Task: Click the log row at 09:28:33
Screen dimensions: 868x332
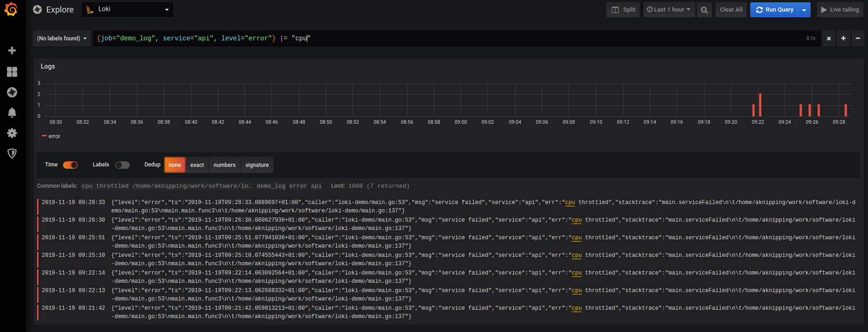Action: pyautogui.click(x=447, y=206)
